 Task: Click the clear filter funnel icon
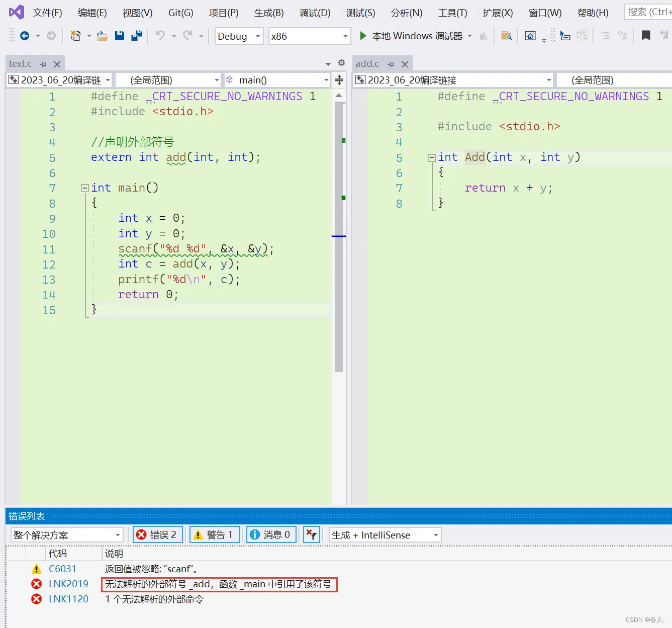point(312,534)
